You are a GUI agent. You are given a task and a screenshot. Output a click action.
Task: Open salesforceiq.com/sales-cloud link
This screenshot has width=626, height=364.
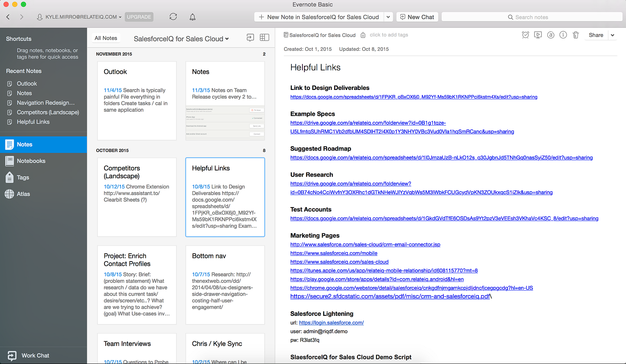[x=339, y=262]
